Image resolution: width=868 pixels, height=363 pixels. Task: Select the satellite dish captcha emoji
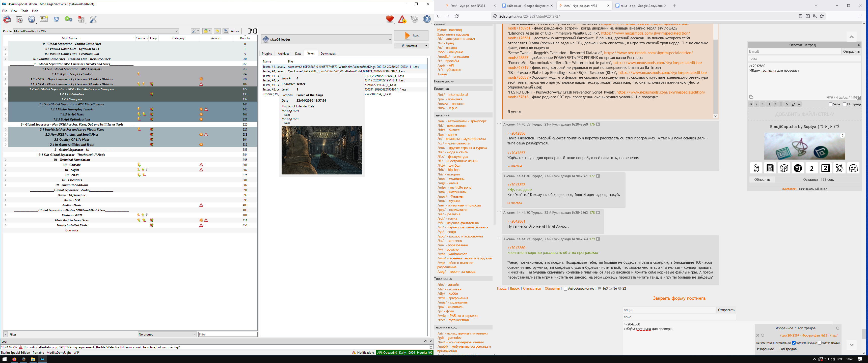839,168
